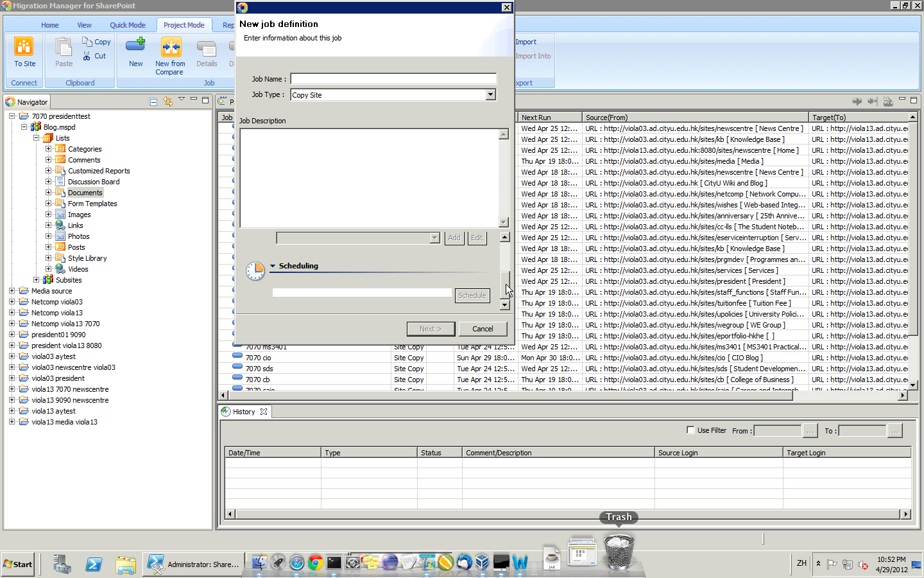Open the Home ribbon tab

click(50, 25)
